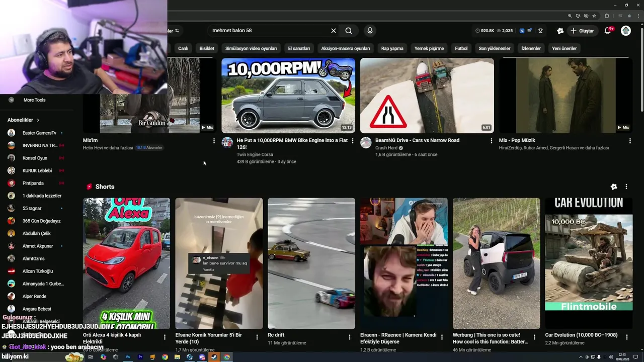The width and height of the screenshot is (644, 362).
Task: Open the Car Evolution short thumbnail
Action: coord(589,263)
